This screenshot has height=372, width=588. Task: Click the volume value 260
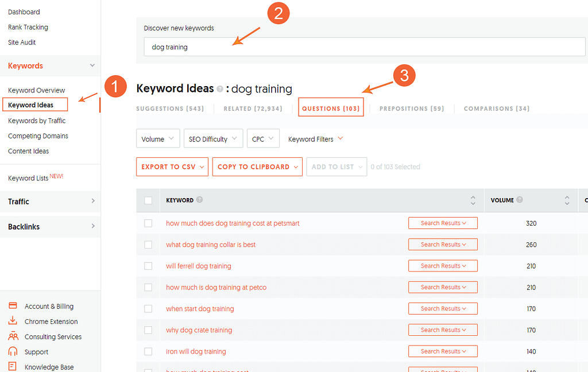tap(531, 245)
